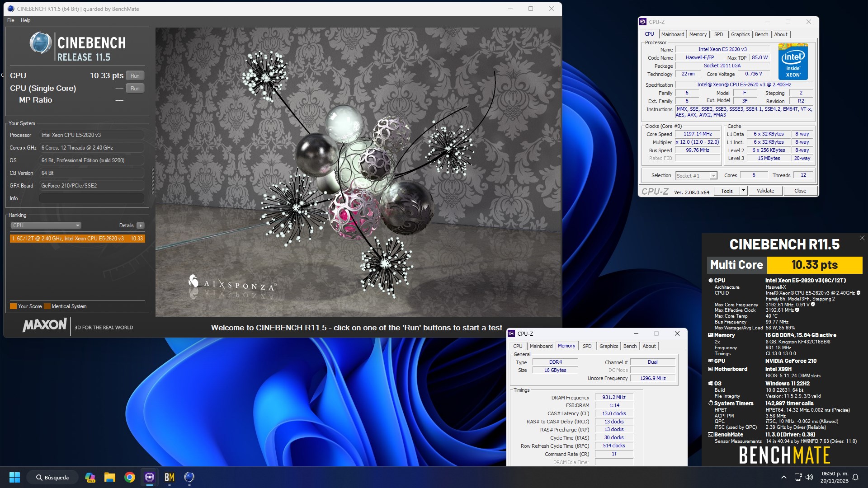The image size is (868, 488).
Task: Click the CPU-Z title bar icon of top window
Action: [x=643, y=22]
